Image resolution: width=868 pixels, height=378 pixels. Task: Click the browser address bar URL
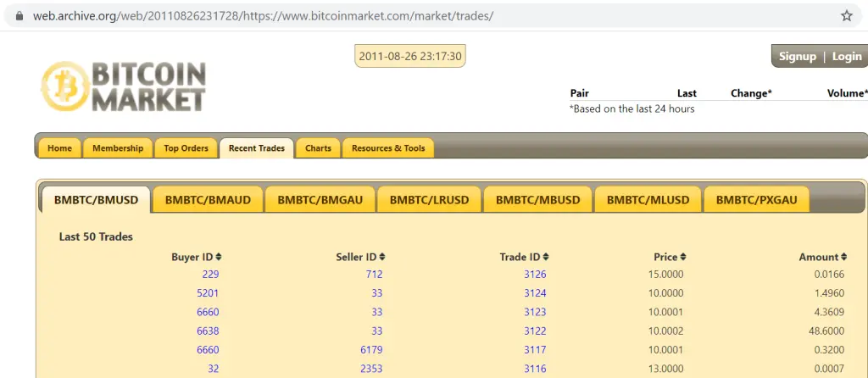coord(263,16)
